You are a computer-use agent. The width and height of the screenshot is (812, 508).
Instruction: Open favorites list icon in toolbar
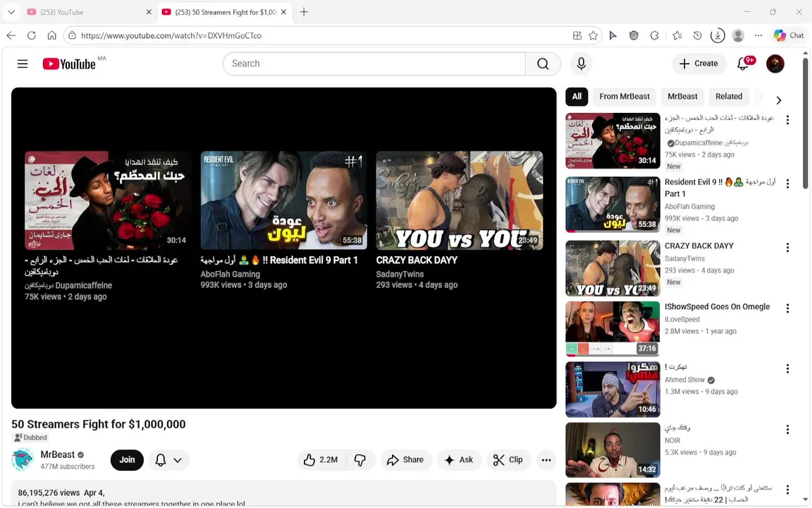677,35
